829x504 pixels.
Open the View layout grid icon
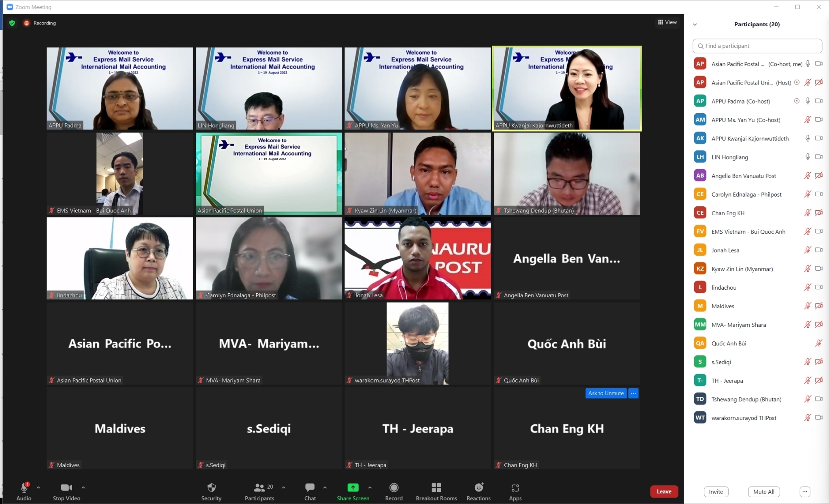661,22
